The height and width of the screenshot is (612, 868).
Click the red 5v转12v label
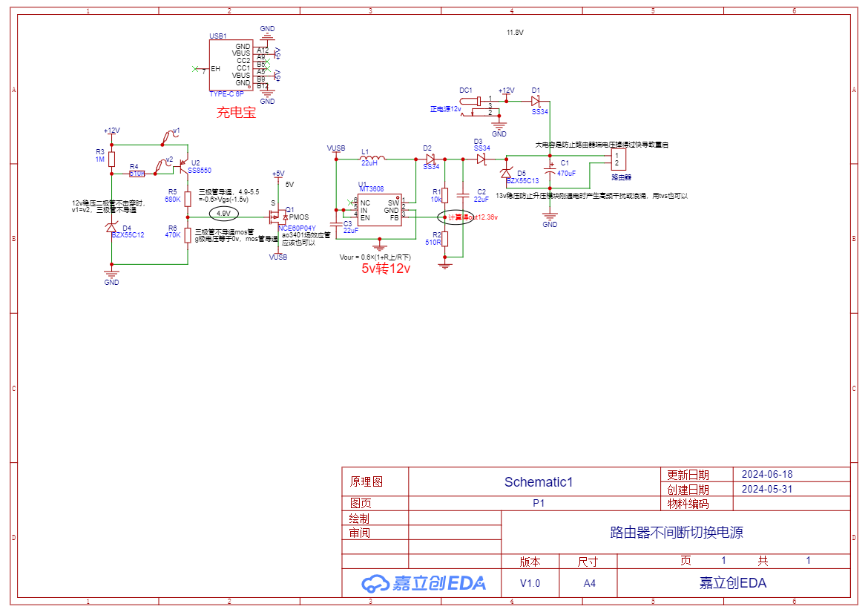click(386, 269)
